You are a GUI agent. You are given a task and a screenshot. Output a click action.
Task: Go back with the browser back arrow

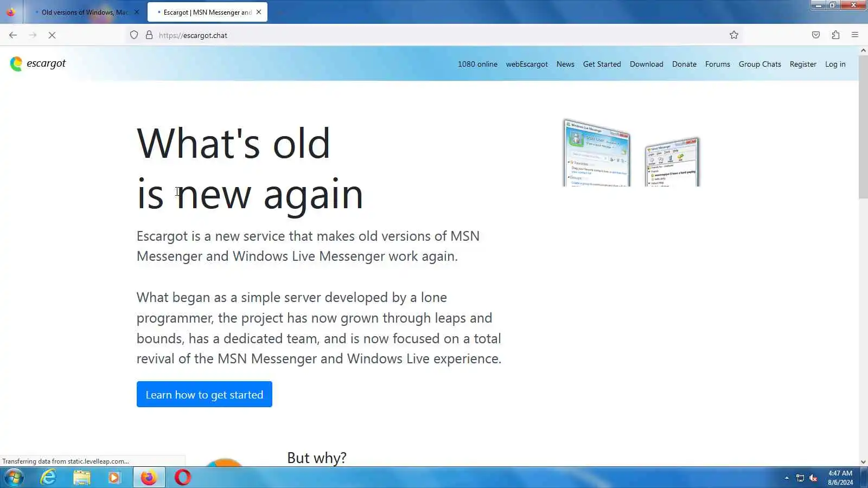pyautogui.click(x=13, y=35)
